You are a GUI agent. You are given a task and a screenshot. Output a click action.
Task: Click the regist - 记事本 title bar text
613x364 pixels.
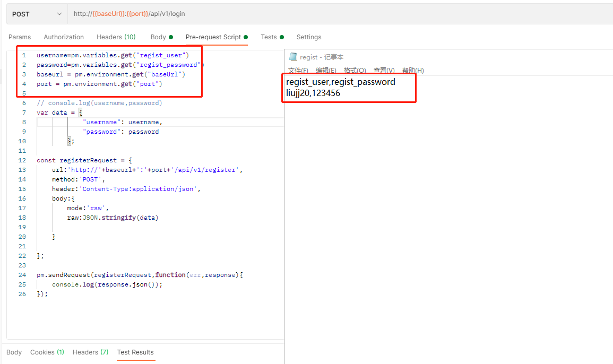click(x=322, y=57)
